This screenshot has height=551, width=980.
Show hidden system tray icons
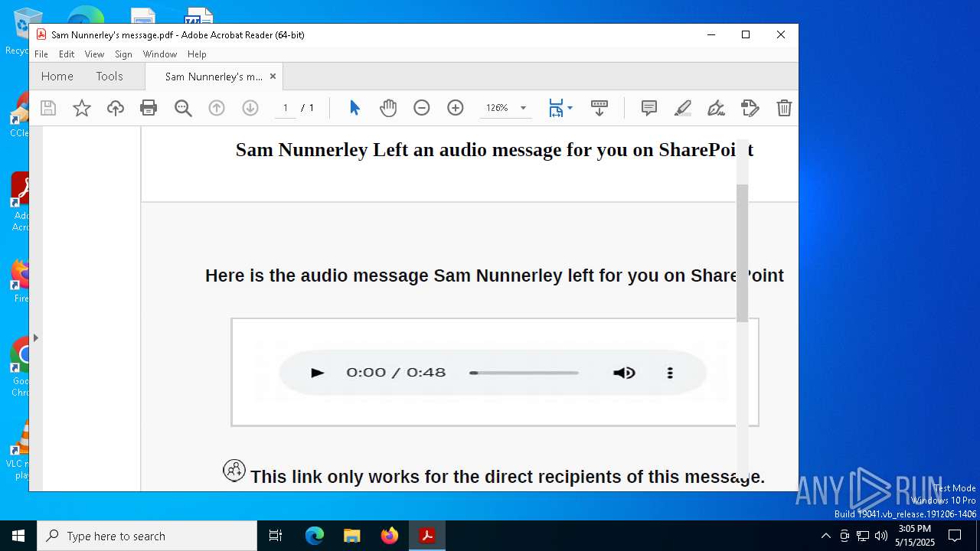tap(825, 536)
